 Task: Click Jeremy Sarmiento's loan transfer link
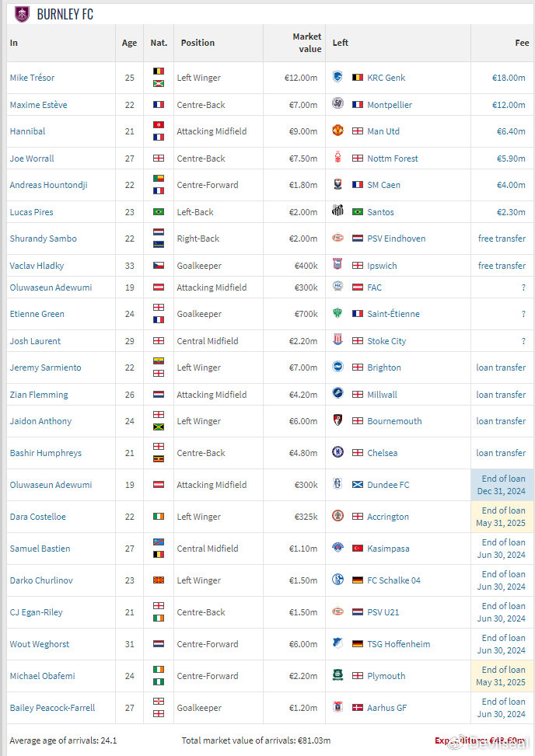[x=501, y=368]
